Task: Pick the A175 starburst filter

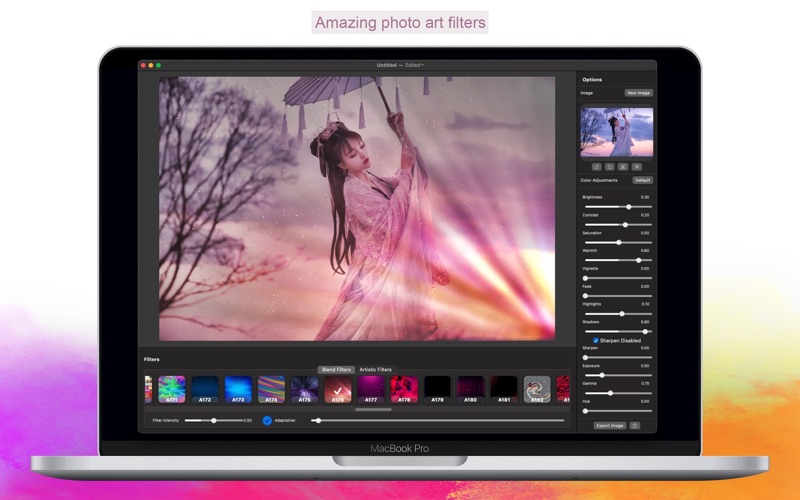Action: click(x=305, y=389)
